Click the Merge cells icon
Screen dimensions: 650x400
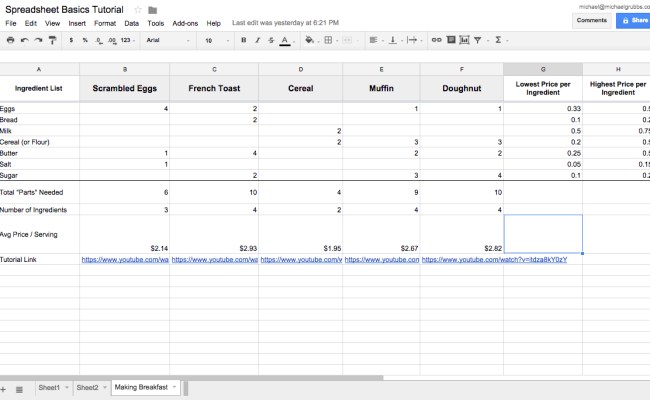pos(347,40)
